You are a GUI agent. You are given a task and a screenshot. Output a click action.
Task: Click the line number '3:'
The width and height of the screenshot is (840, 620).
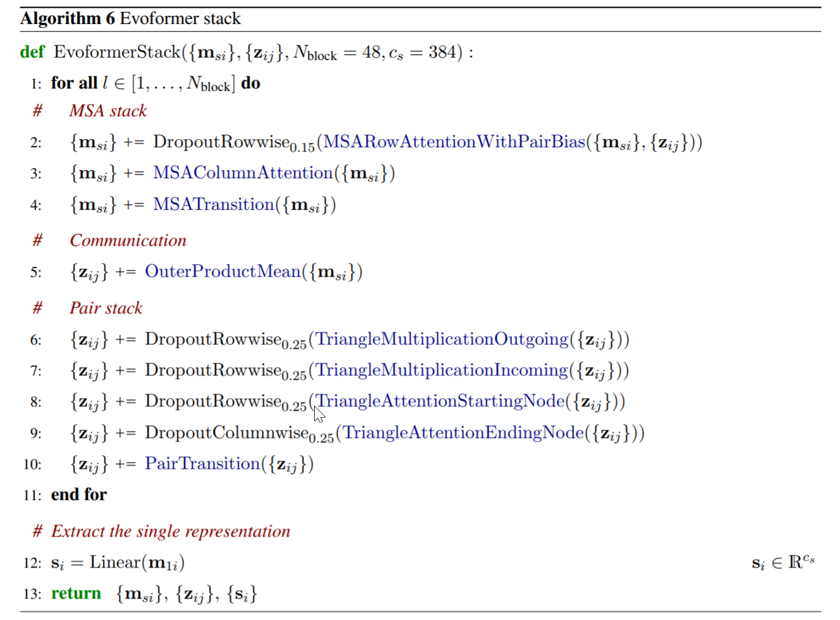tap(36, 174)
